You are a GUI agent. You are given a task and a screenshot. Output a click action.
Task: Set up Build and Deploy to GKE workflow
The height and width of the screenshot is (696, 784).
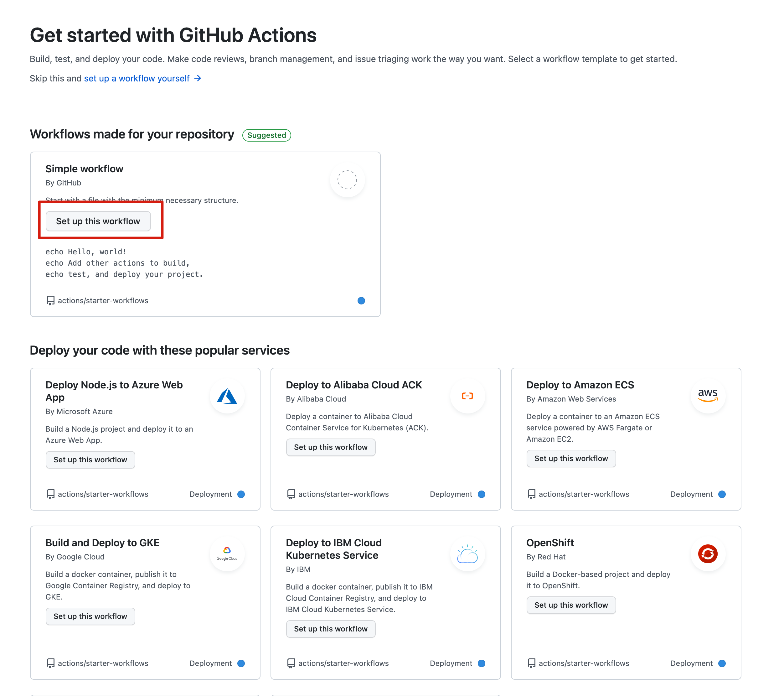tap(90, 616)
